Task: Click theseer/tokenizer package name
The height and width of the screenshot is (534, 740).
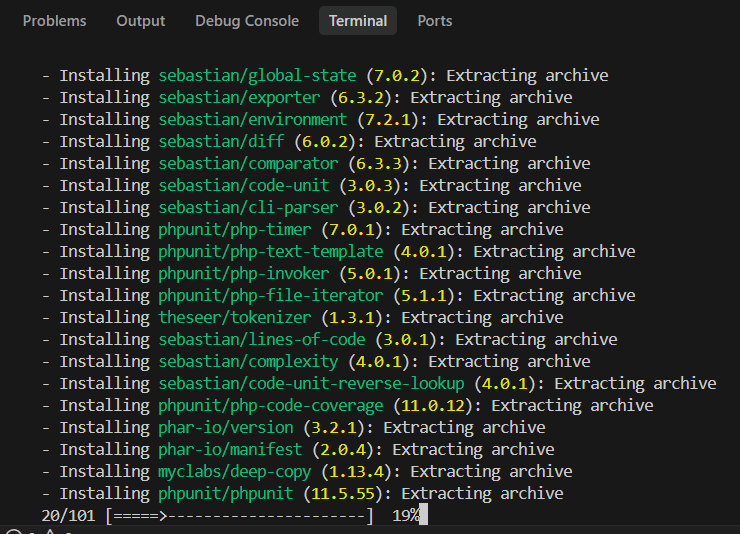Action: (235, 317)
